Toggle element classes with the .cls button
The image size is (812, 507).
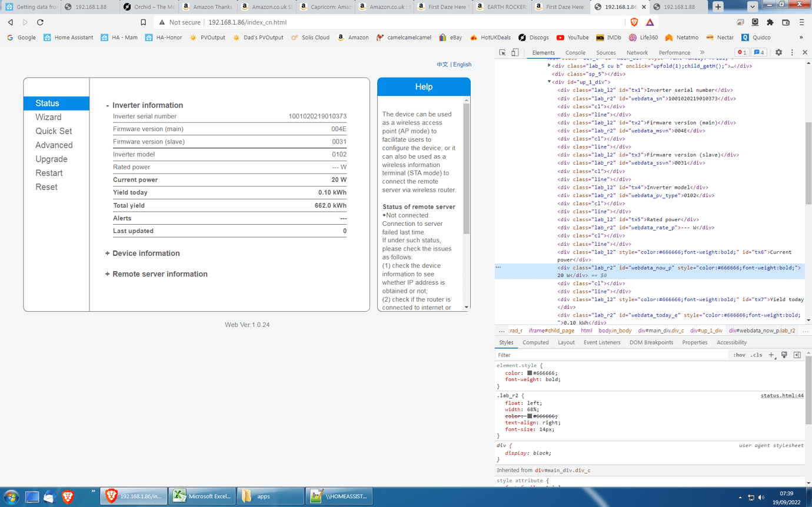tap(757, 355)
